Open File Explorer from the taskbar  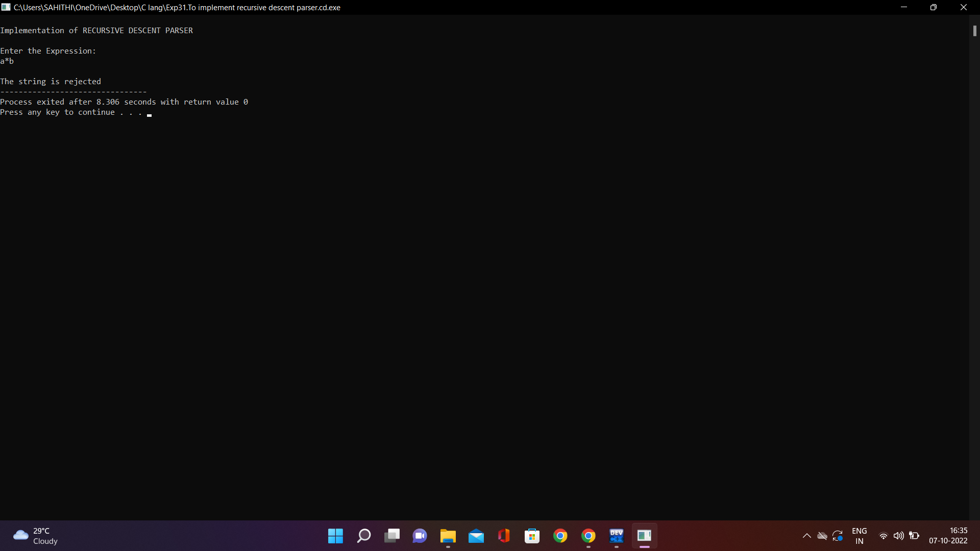(448, 536)
